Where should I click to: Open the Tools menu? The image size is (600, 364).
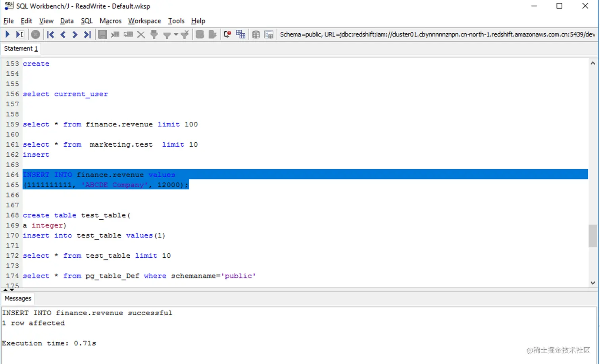coord(176,21)
